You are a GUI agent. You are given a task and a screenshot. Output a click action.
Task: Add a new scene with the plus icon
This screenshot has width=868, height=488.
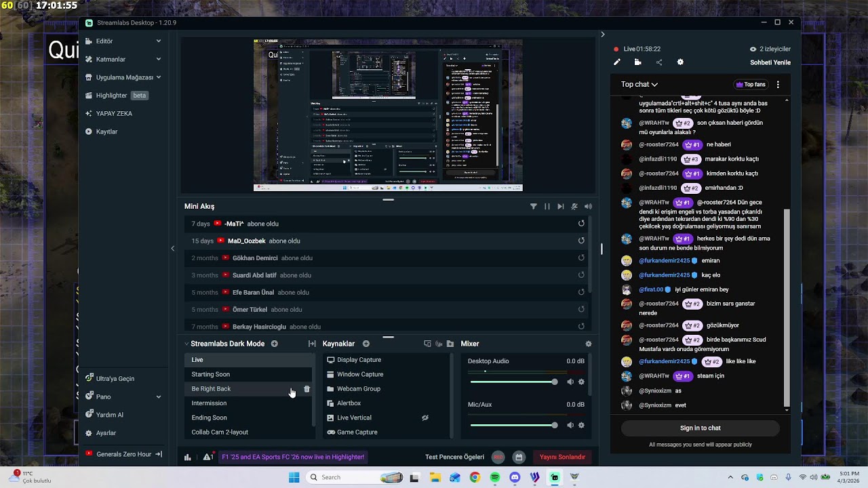pyautogui.click(x=275, y=344)
